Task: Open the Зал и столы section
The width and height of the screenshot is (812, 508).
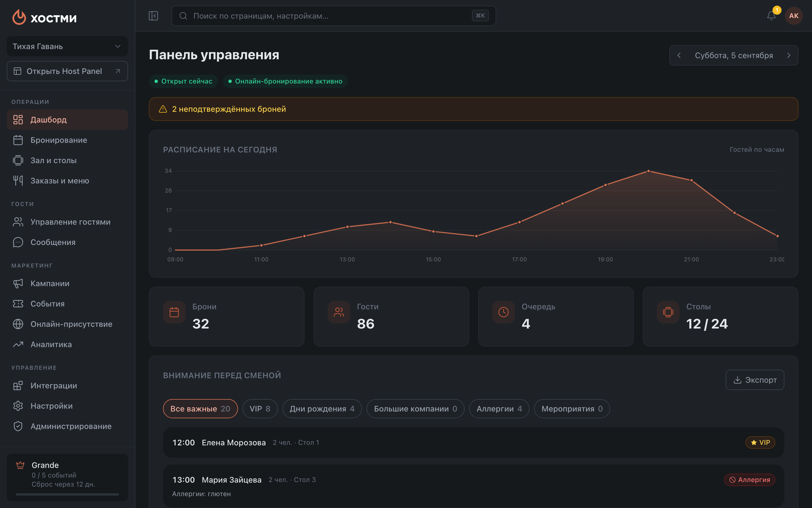Action: click(67, 160)
